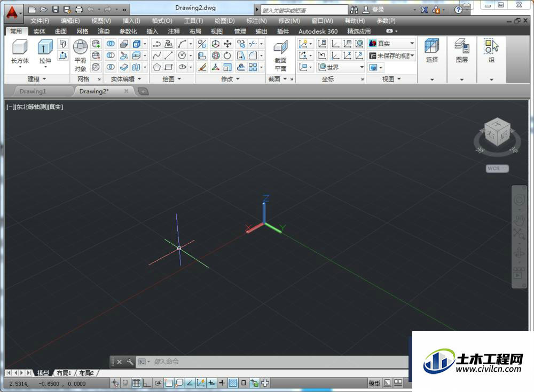This screenshot has width=534, height=392.
Task: Toggle Ortho Mode in the status bar
Action: pyautogui.click(x=147, y=383)
